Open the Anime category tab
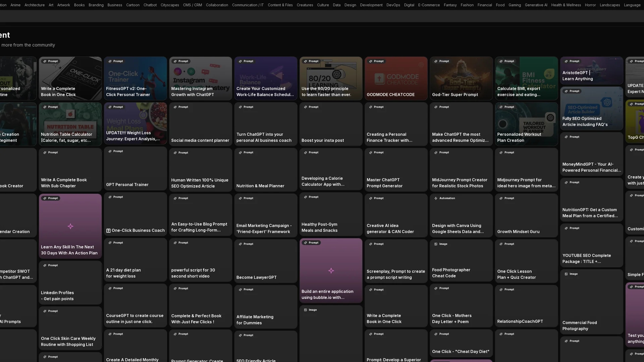The width and height of the screenshot is (644, 362). click(15, 5)
